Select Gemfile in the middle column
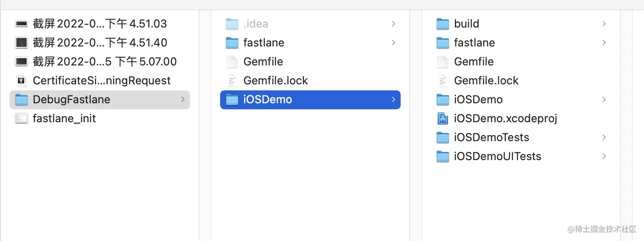The image size is (644, 241). [263, 62]
